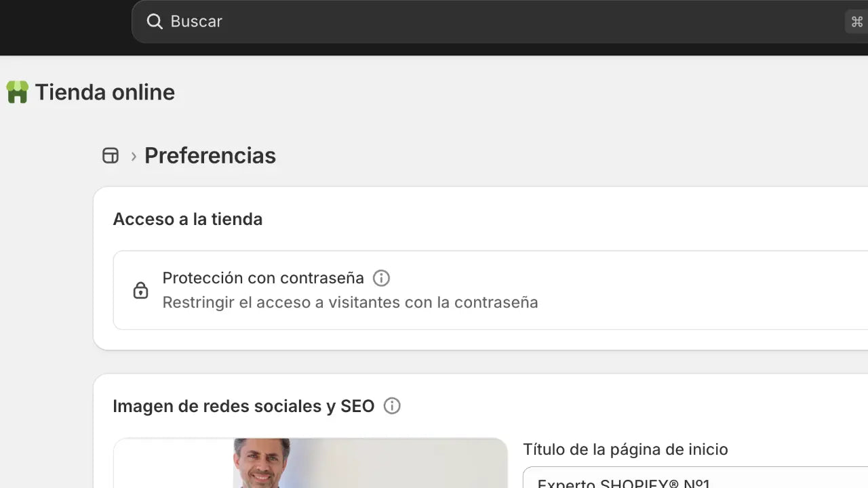Image resolution: width=868 pixels, height=488 pixels.
Task: Click the Acceso a la tienda heading
Action: [188, 219]
